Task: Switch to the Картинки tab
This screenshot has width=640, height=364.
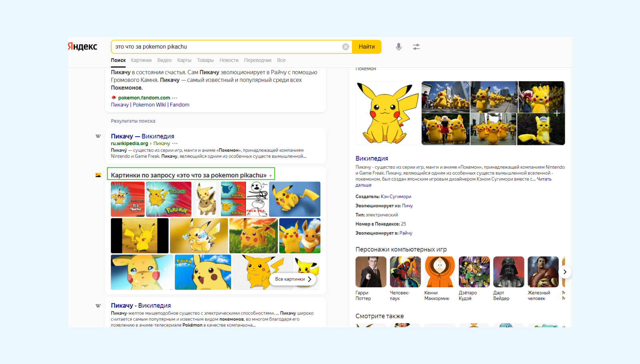Action: [x=141, y=60]
